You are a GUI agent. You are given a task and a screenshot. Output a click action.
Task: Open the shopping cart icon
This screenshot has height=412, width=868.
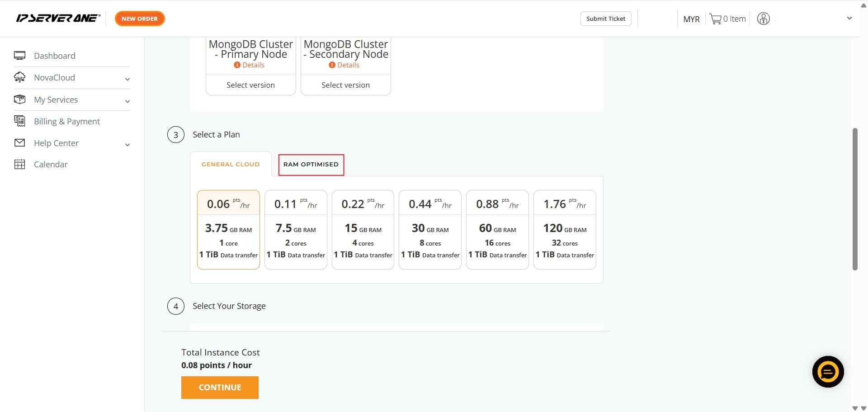pos(715,19)
